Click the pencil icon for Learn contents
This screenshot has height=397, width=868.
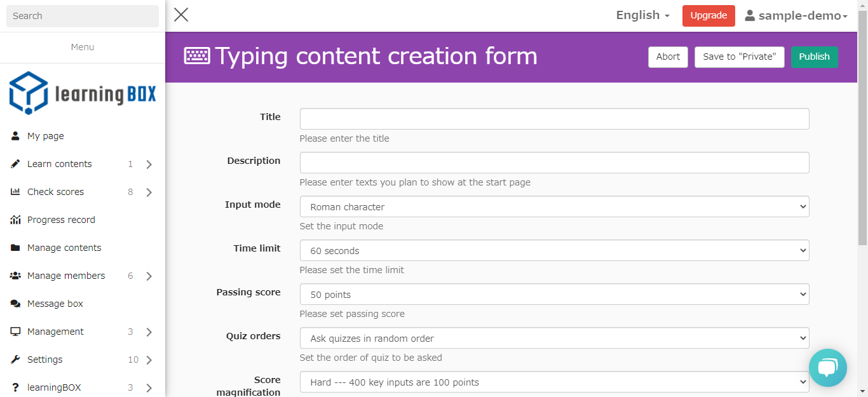coord(15,164)
